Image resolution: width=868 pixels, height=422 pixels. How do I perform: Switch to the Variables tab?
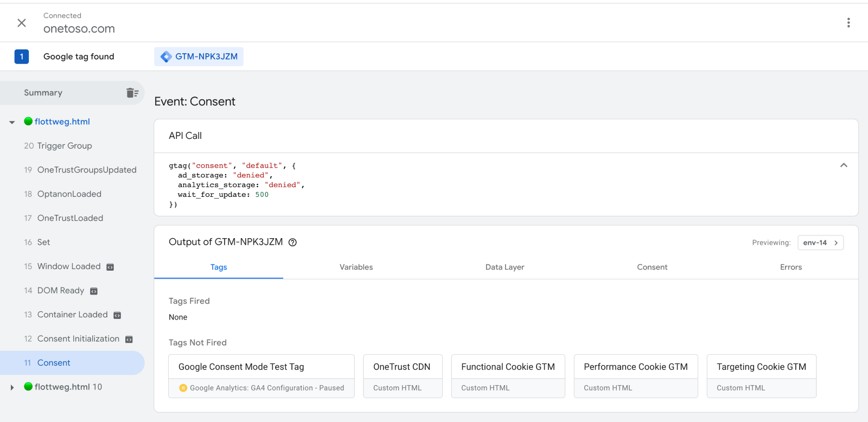click(356, 267)
